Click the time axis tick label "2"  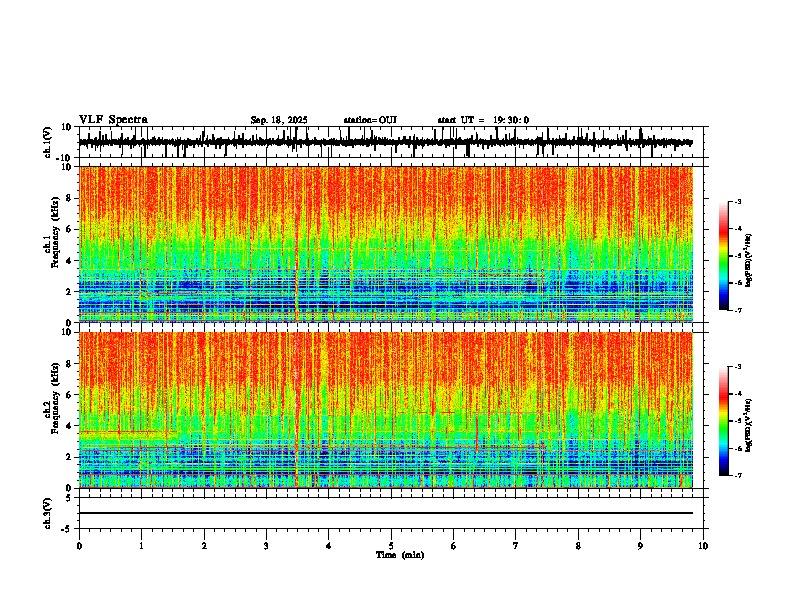[204, 546]
